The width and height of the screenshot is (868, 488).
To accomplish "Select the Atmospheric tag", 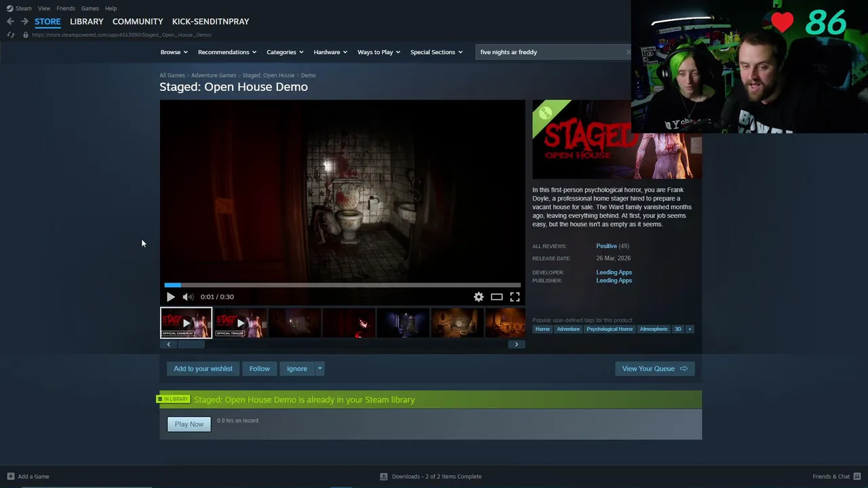I will click(654, 329).
